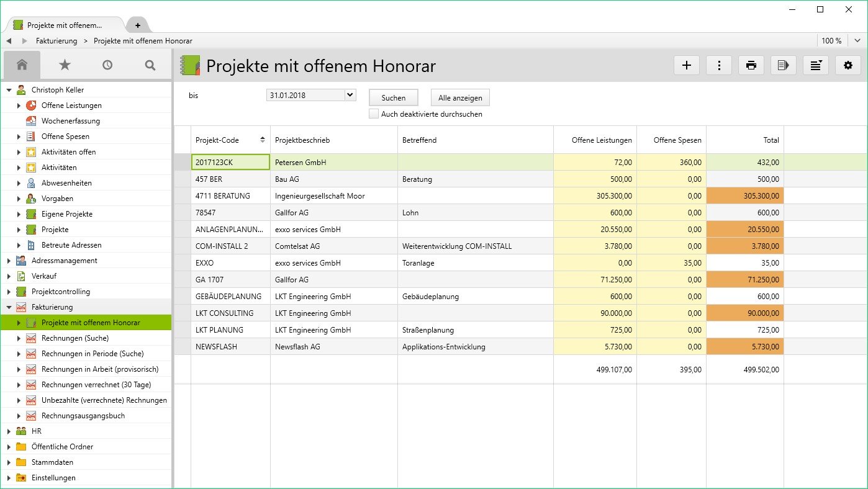This screenshot has height=489, width=868.
Task: Click the printer icon
Action: 751,65
